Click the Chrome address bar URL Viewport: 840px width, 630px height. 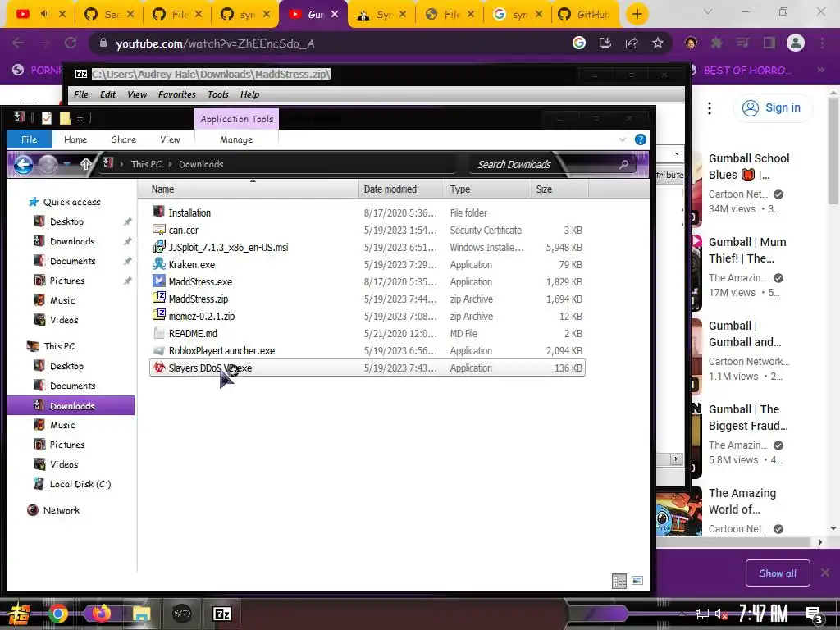pos(215,44)
